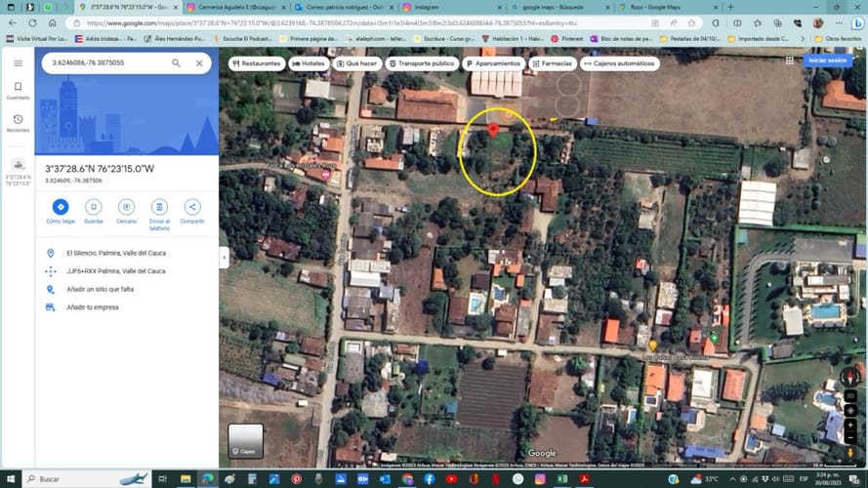Select the Farmacias chip
868x488 pixels.
(x=553, y=63)
